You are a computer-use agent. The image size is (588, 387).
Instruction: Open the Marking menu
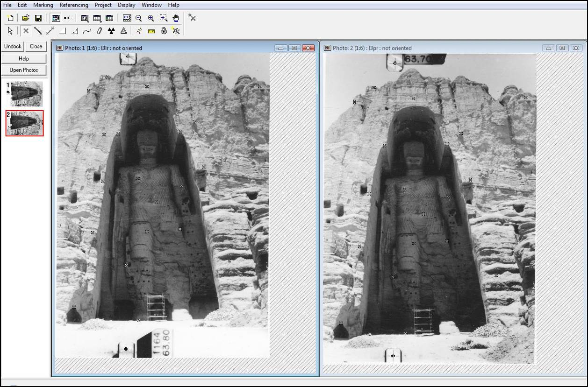43,5
